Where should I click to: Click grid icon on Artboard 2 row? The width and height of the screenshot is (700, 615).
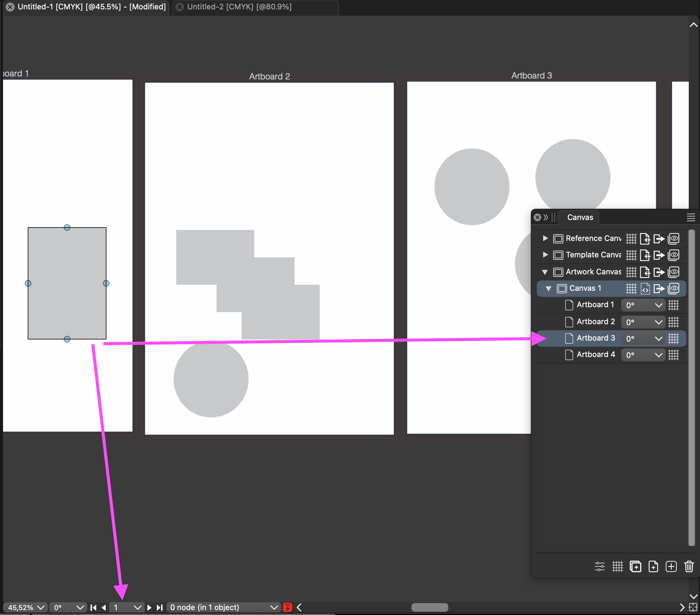click(x=673, y=321)
